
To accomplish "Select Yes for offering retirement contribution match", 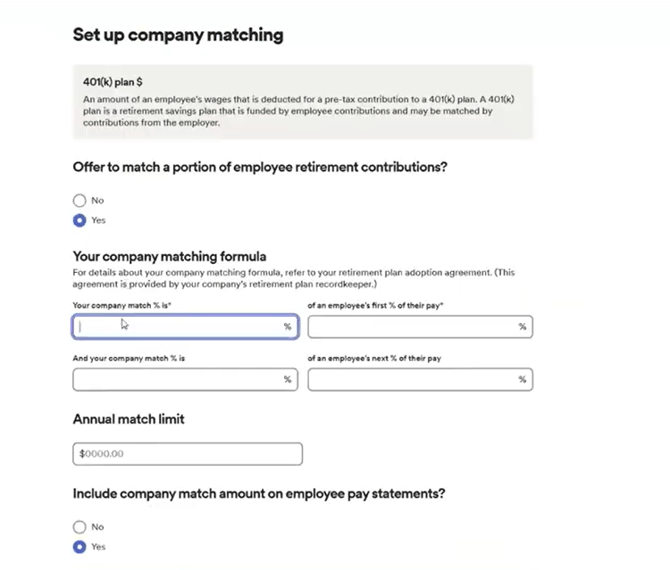I will 80,220.
